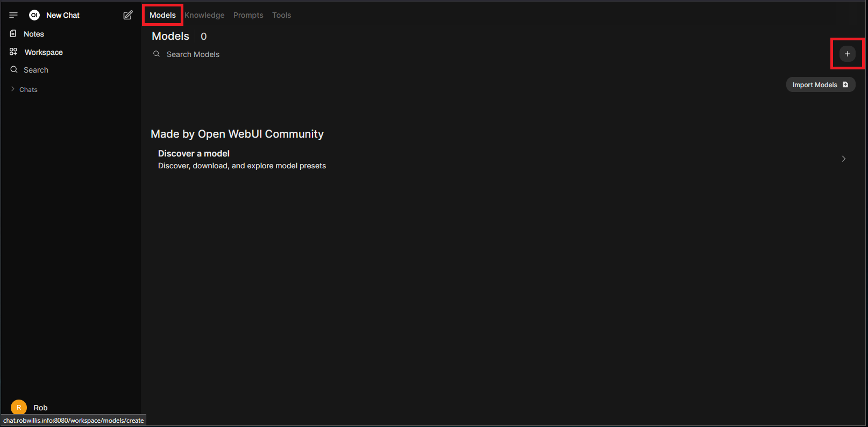Image resolution: width=868 pixels, height=427 pixels.
Task: Open the Discover a model arrow chevron
Action: pos(844,159)
